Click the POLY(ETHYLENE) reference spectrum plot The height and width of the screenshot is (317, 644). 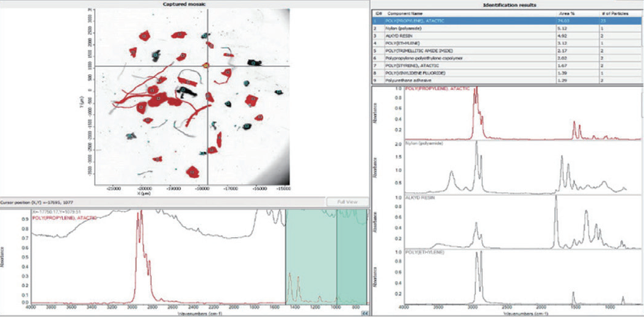pos(513,276)
